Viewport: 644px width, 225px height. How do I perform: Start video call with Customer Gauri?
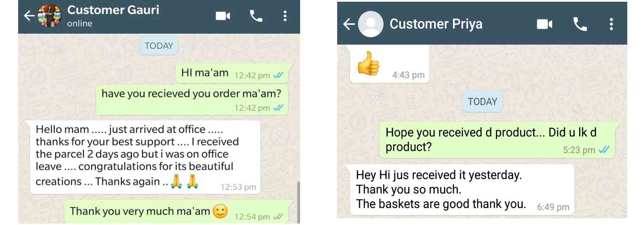click(x=223, y=16)
